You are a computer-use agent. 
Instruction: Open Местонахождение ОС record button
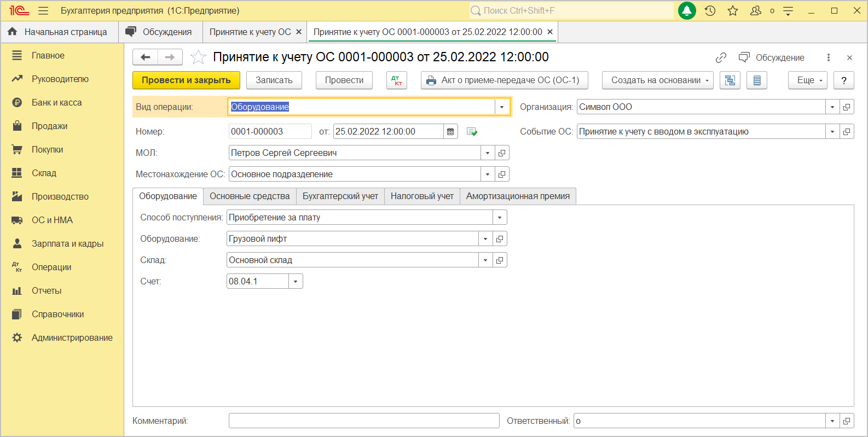tap(502, 174)
